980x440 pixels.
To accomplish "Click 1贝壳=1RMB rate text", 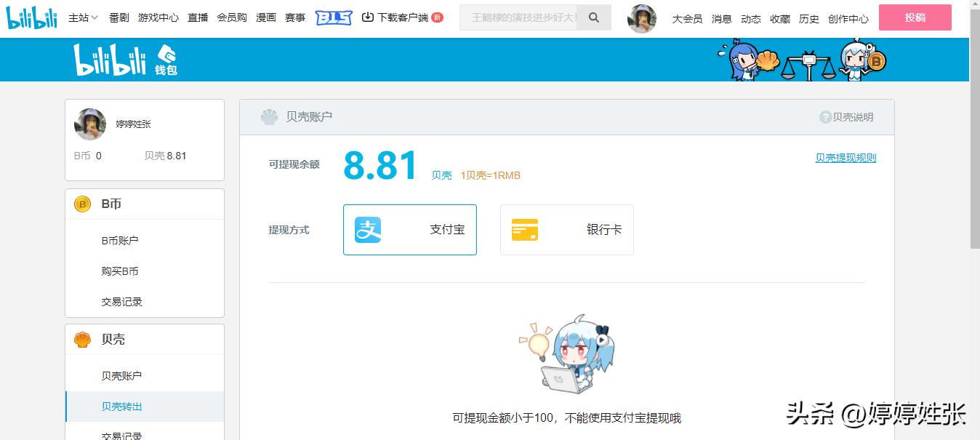I will 491,175.
